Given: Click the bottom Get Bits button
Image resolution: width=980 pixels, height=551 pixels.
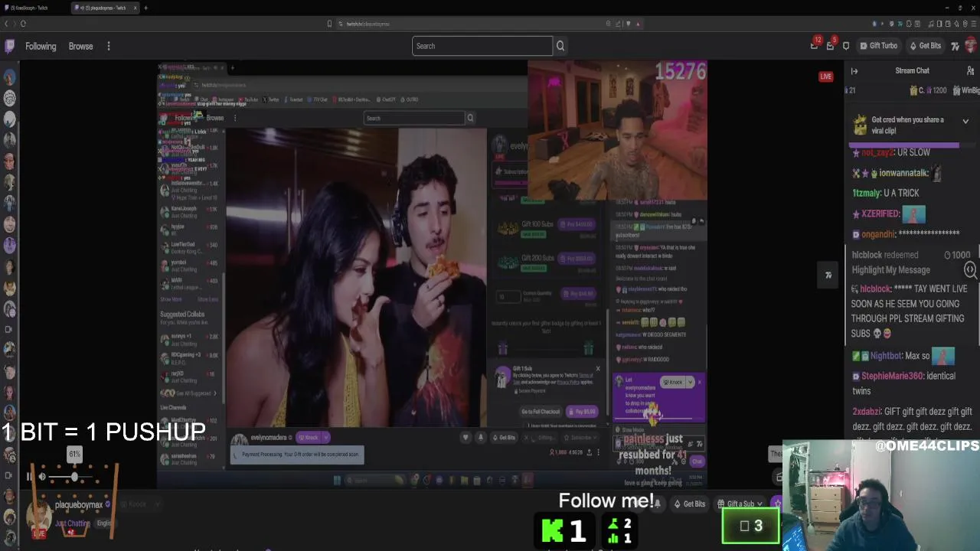Looking at the screenshot, I should pyautogui.click(x=689, y=504).
